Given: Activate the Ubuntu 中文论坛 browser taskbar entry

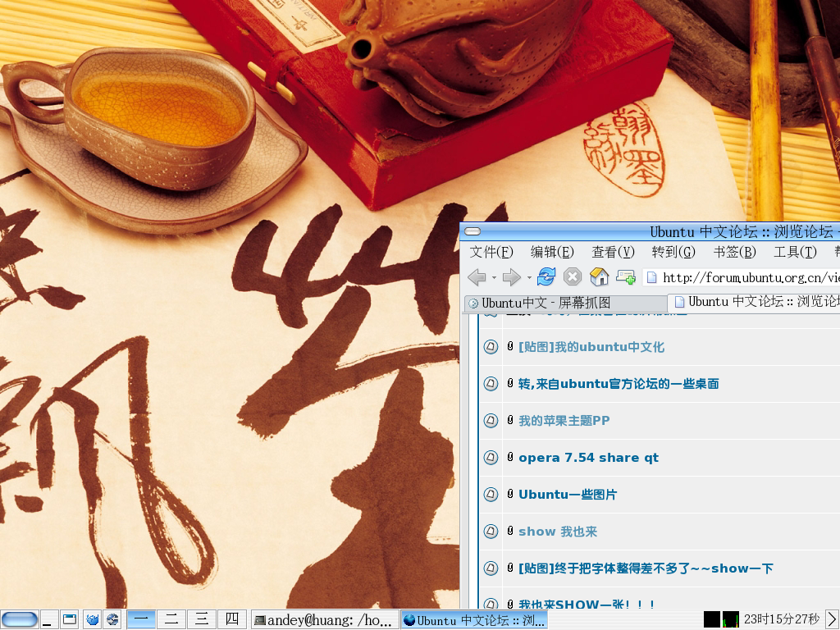Looking at the screenshot, I should [x=474, y=620].
